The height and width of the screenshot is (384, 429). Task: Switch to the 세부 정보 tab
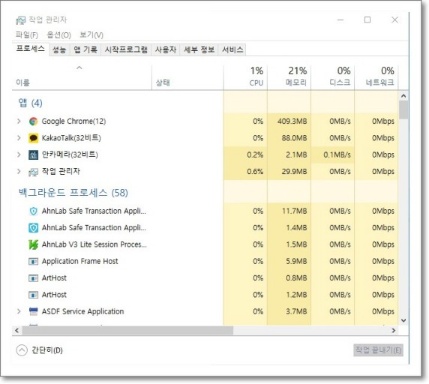[x=199, y=50]
